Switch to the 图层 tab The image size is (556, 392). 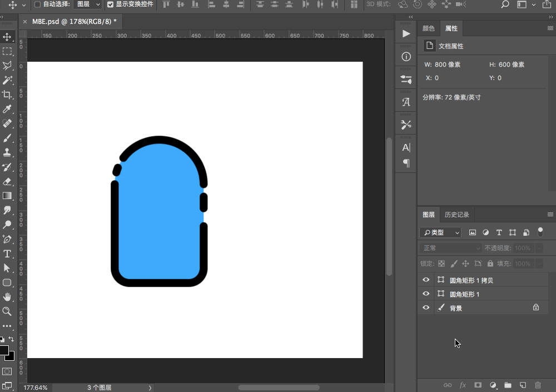tap(428, 215)
